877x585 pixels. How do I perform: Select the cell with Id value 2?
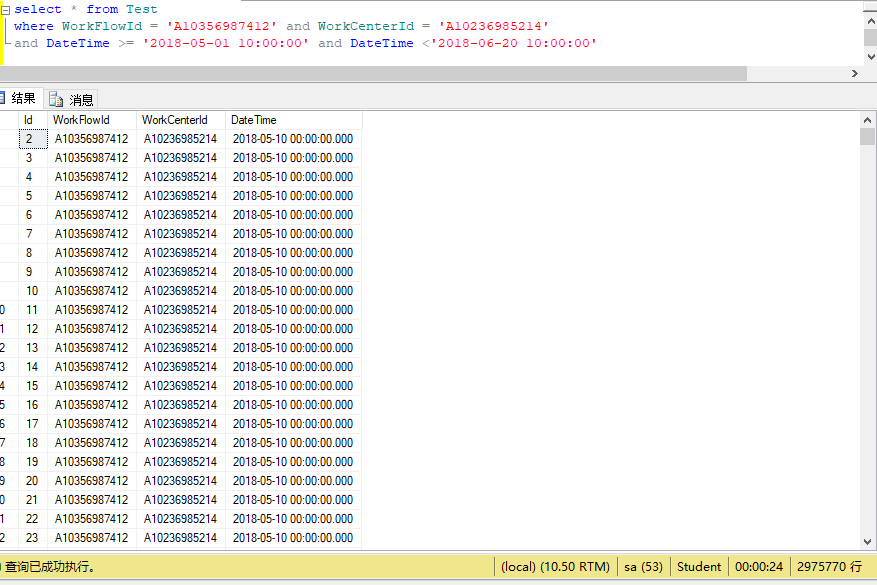30,139
